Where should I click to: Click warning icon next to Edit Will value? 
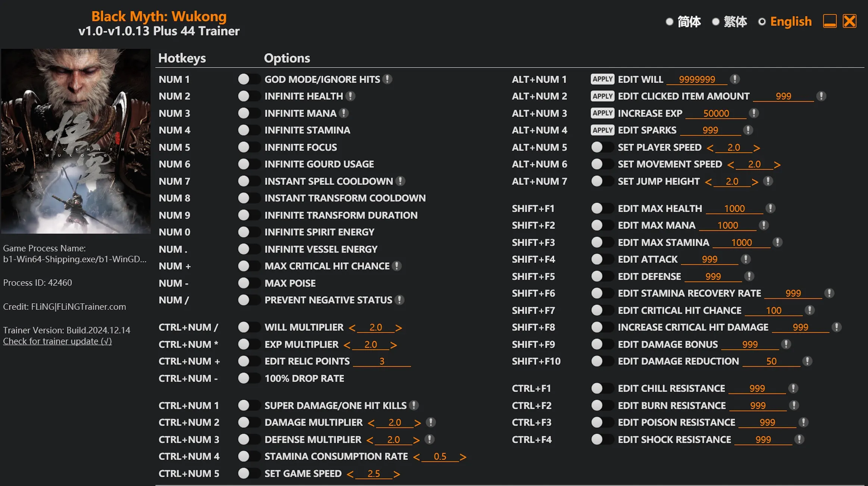coord(735,79)
